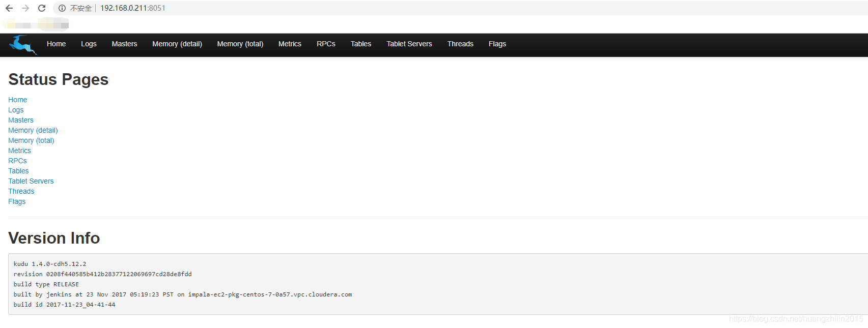868x328 pixels.
Task: Open the Tables link in status list
Action: (x=18, y=171)
